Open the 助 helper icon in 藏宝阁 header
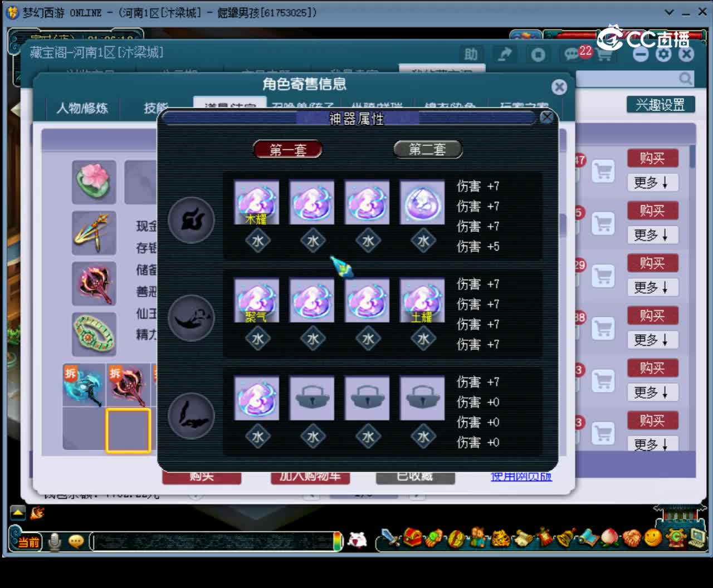Viewport: 713px width, 588px height. [471, 55]
